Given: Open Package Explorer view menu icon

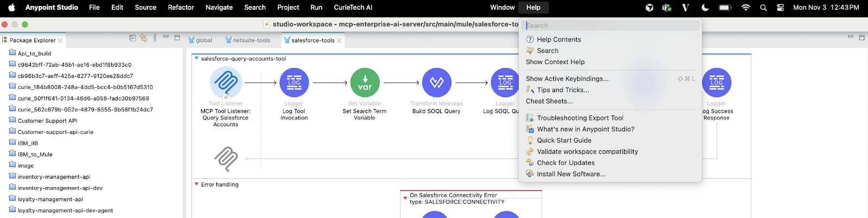Looking at the screenshot, I should pyautogui.click(x=155, y=38).
